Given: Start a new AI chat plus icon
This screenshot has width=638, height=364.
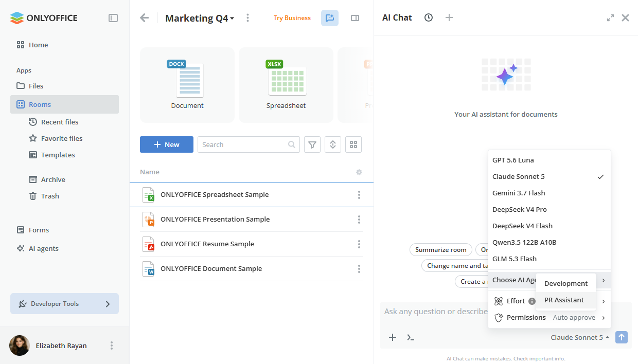Looking at the screenshot, I should [449, 17].
